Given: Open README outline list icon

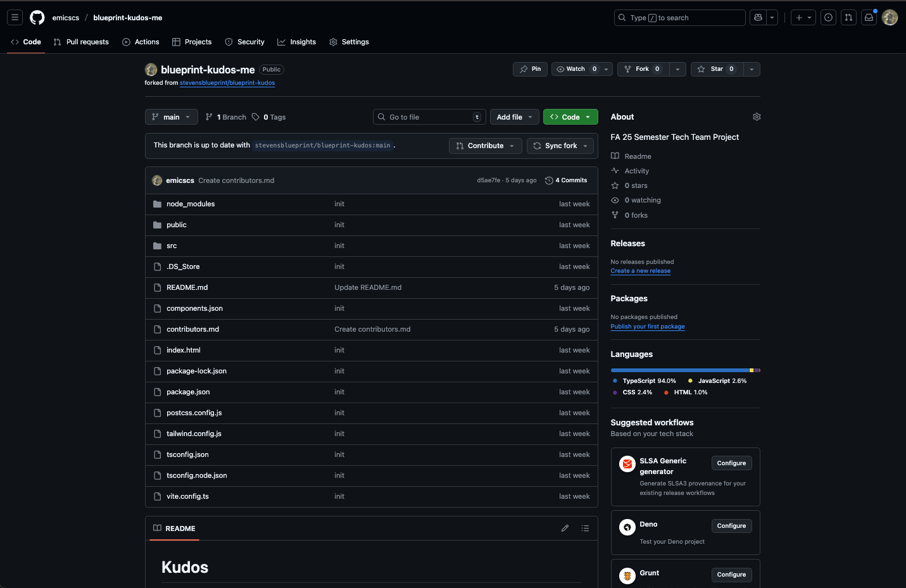Looking at the screenshot, I should 585,529.
